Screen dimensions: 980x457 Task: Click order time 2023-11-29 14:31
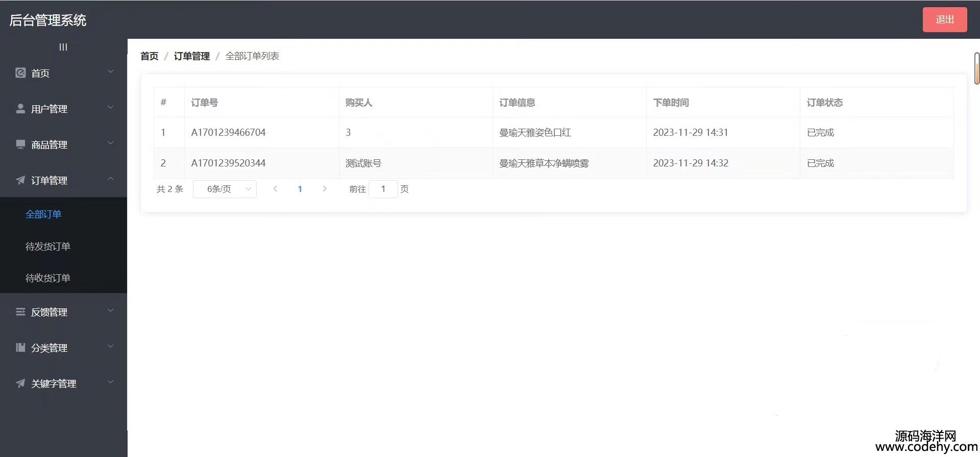(x=691, y=133)
